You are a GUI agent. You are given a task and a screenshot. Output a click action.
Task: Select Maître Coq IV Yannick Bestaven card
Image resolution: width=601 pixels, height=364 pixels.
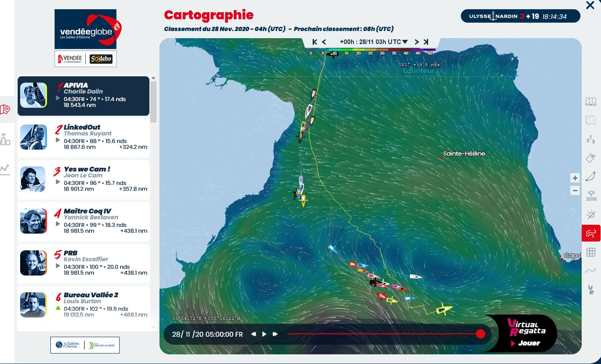click(x=84, y=221)
